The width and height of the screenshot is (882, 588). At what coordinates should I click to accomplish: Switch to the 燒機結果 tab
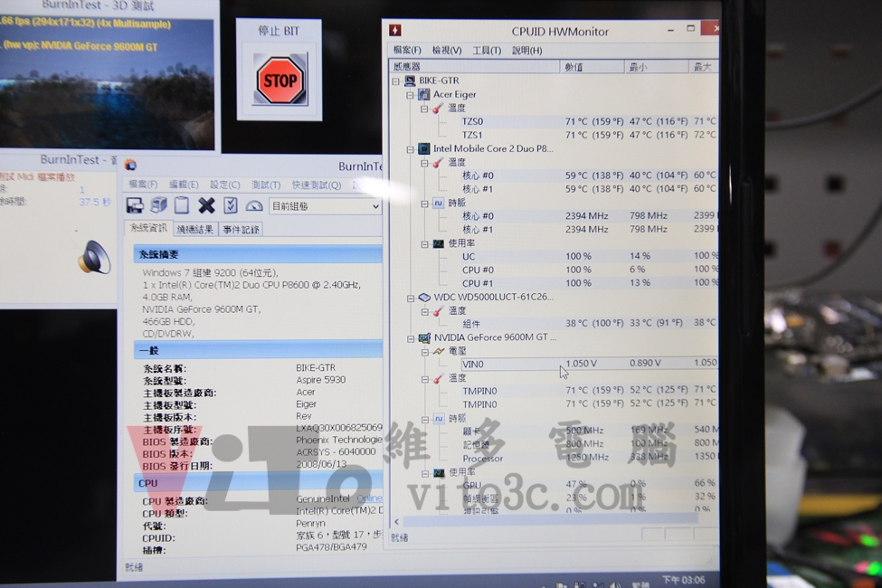(194, 229)
